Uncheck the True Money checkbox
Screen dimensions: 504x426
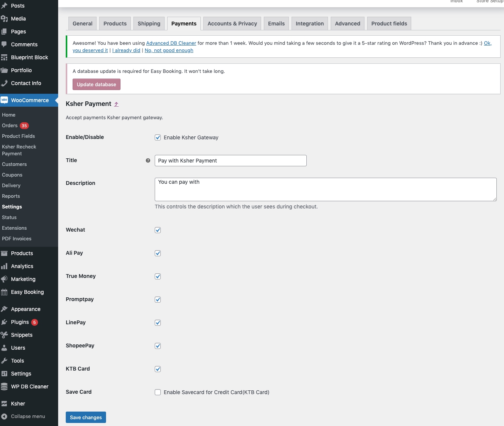pyautogui.click(x=158, y=276)
